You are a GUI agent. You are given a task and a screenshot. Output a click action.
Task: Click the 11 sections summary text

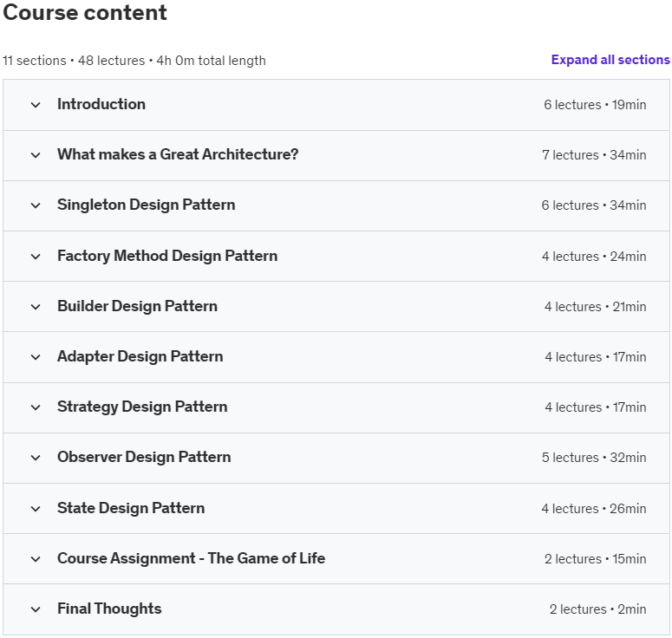click(35, 61)
